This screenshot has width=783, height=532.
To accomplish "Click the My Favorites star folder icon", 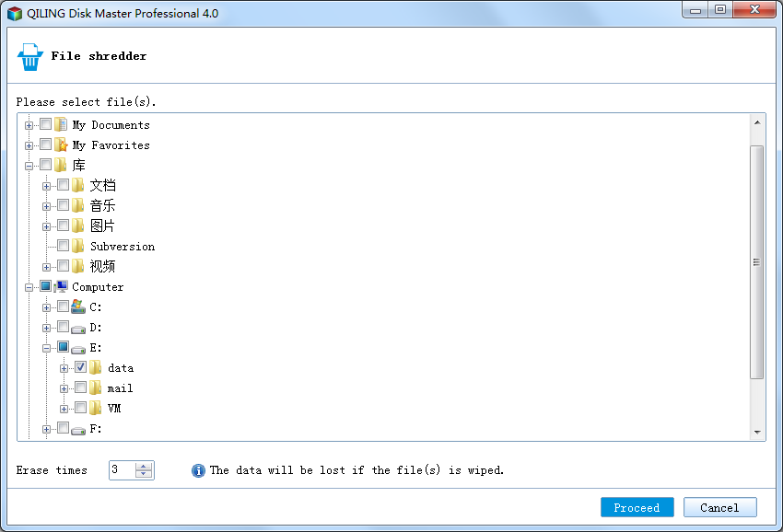I will [61, 145].
